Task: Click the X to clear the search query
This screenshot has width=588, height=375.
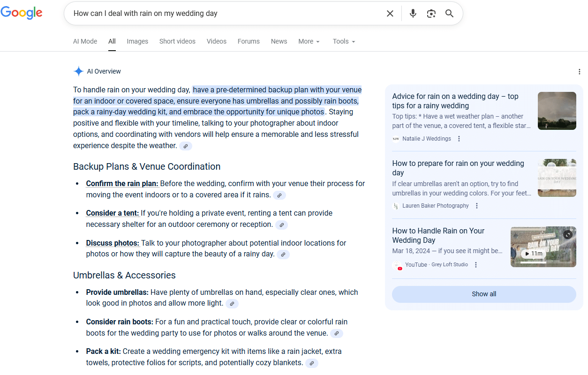Action: click(390, 13)
